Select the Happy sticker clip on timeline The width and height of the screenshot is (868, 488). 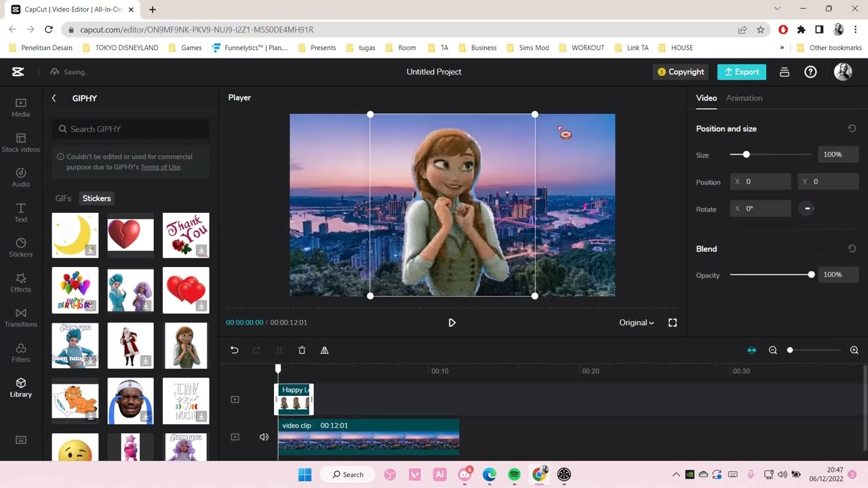tap(294, 399)
